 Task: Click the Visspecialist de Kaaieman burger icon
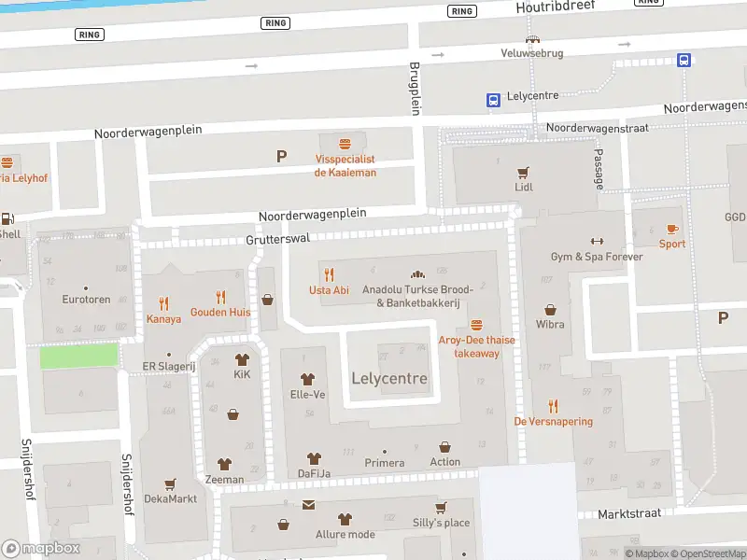point(345,144)
